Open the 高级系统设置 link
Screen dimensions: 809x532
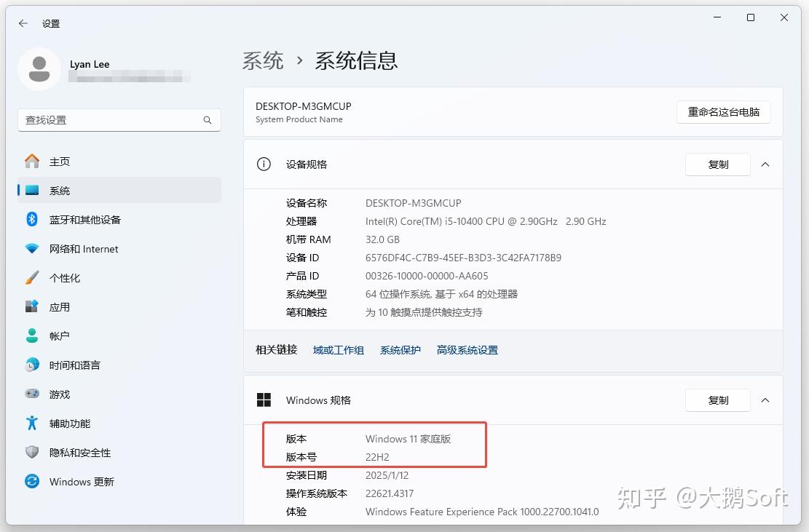[467, 350]
